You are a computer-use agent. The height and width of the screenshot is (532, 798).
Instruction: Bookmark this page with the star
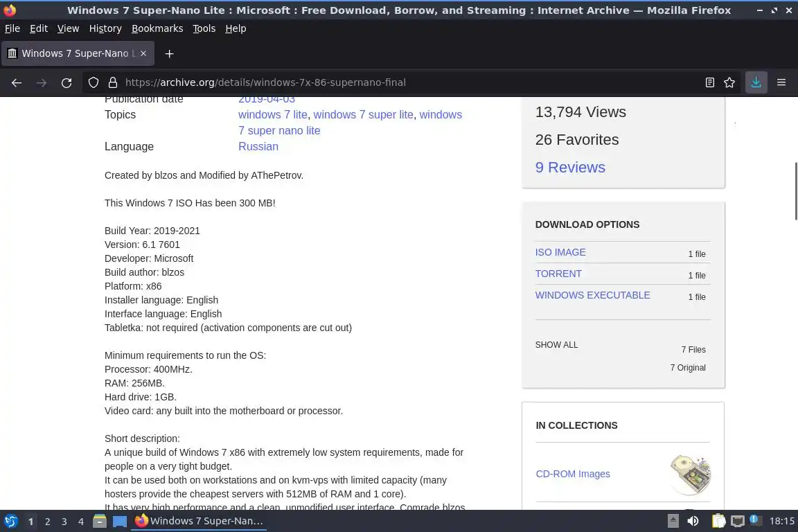pyautogui.click(x=729, y=82)
